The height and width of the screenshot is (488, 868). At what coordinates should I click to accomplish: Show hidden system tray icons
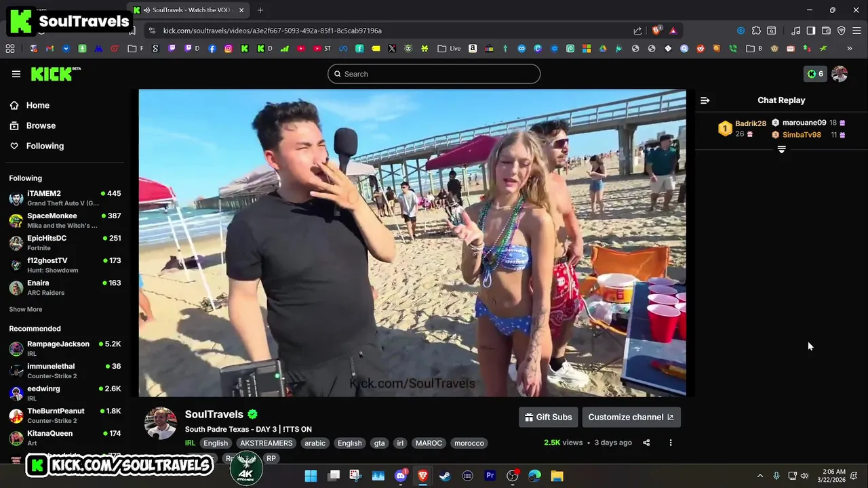760,476
